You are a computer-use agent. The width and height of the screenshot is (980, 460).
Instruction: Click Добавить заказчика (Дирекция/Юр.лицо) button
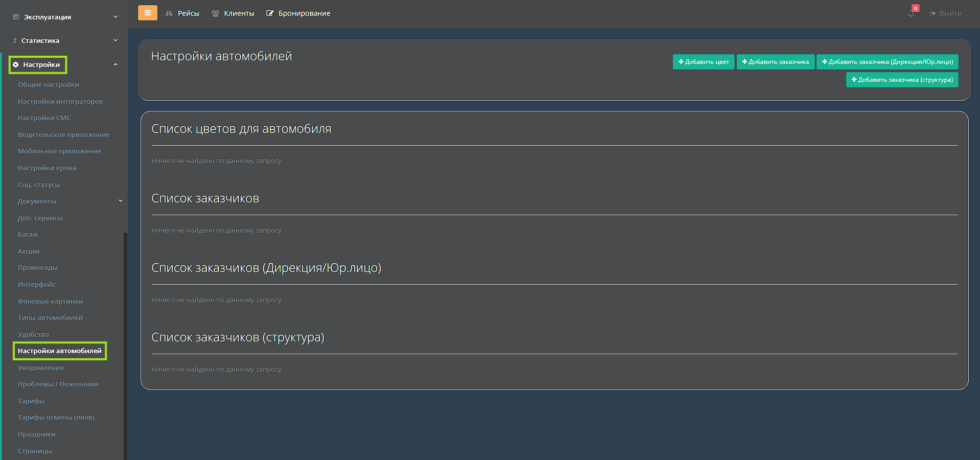tap(887, 62)
